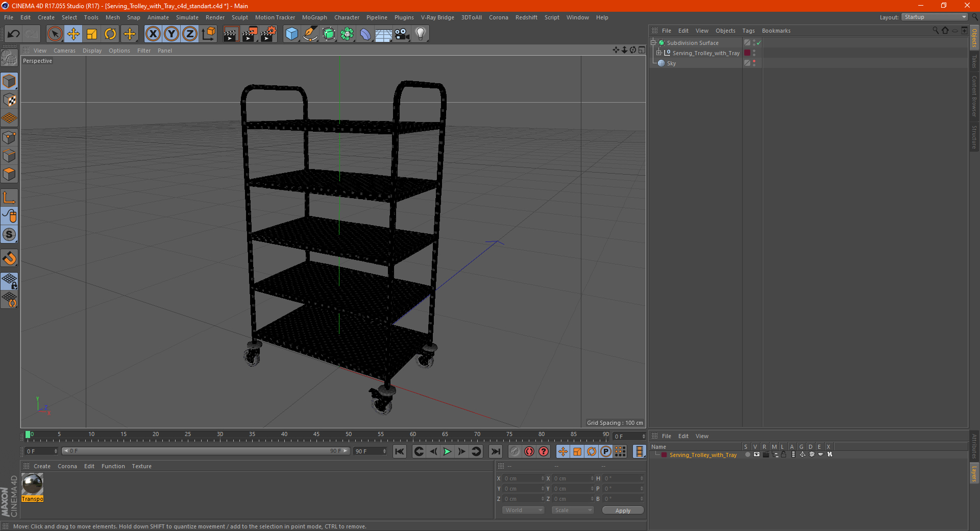Screen dimensions: 980x531
Task: Add a Light object
Action: click(421, 34)
